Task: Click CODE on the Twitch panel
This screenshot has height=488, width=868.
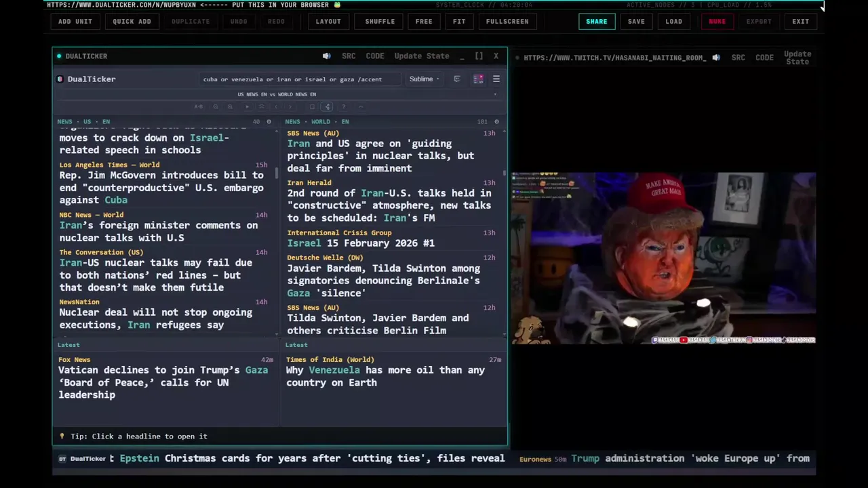Action: 764,58
